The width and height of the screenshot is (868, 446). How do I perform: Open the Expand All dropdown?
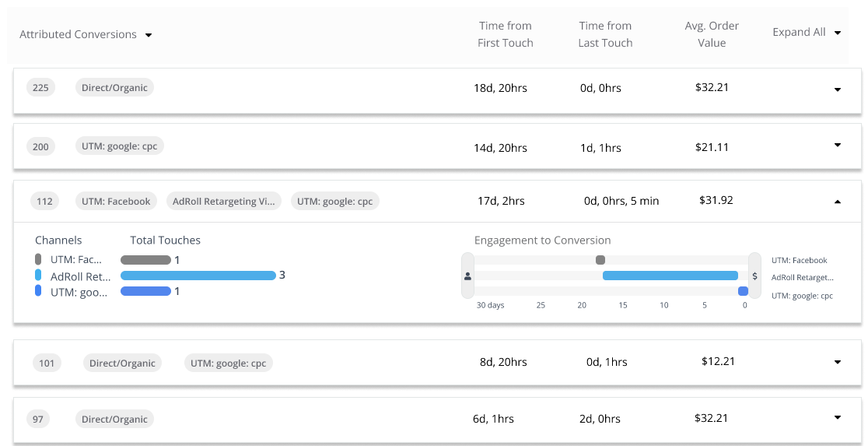click(x=838, y=33)
